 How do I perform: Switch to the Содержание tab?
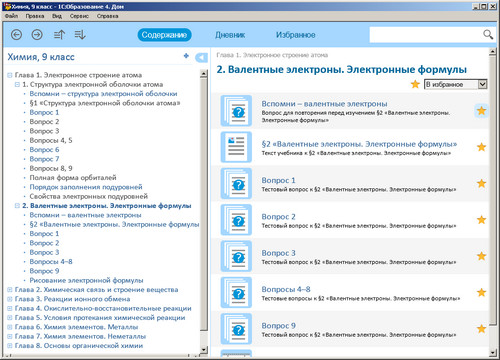click(x=164, y=35)
